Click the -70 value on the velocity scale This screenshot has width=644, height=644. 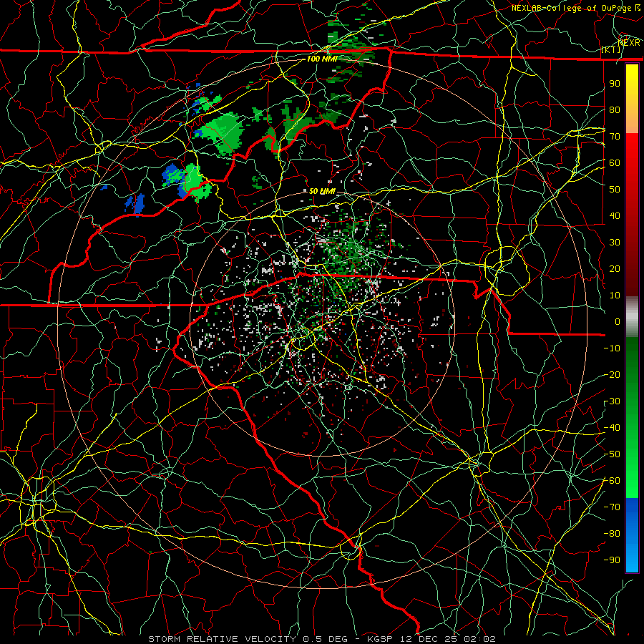pos(612,507)
